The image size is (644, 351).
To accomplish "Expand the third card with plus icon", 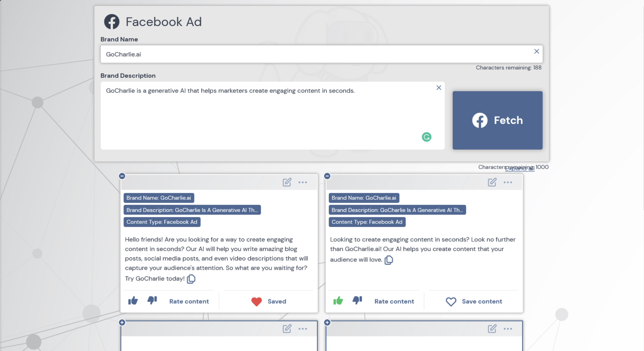I will pos(122,322).
